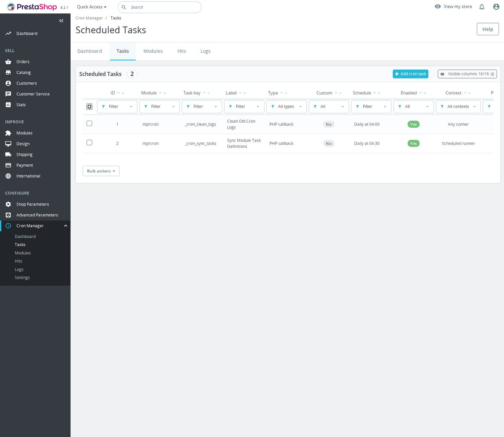
Task: Click the Sync Module Task Definitions label
Action: (244, 144)
